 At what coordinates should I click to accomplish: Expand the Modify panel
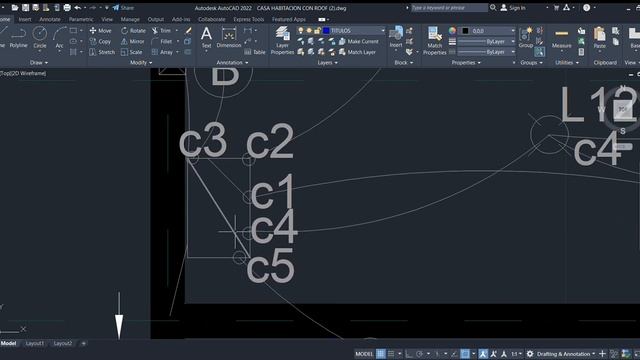coord(141,62)
